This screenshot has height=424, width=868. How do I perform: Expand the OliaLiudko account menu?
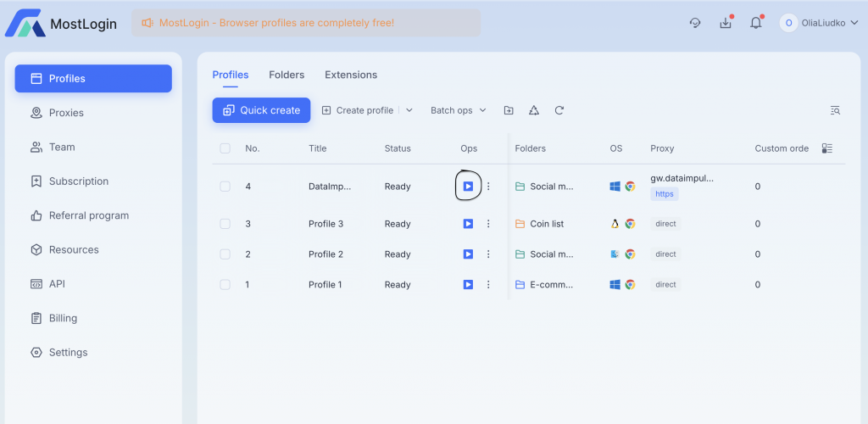pyautogui.click(x=819, y=23)
